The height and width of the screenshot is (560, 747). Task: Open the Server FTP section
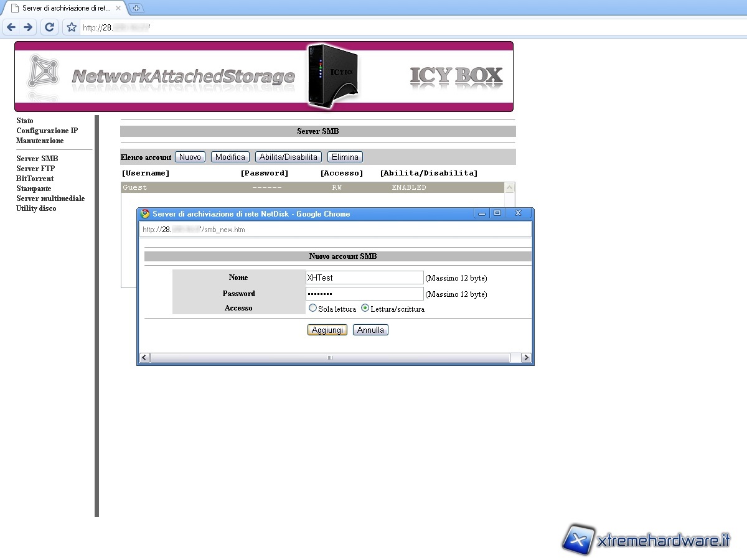pyautogui.click(x=35, y=169)
